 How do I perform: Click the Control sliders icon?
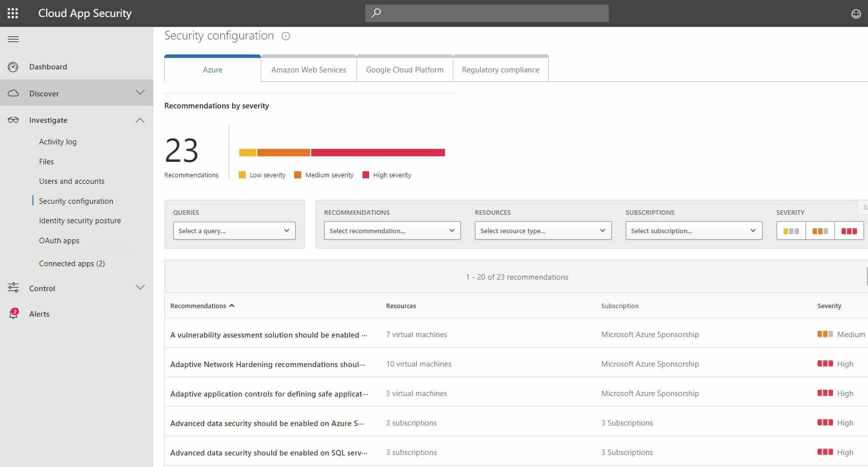point(13,288)
